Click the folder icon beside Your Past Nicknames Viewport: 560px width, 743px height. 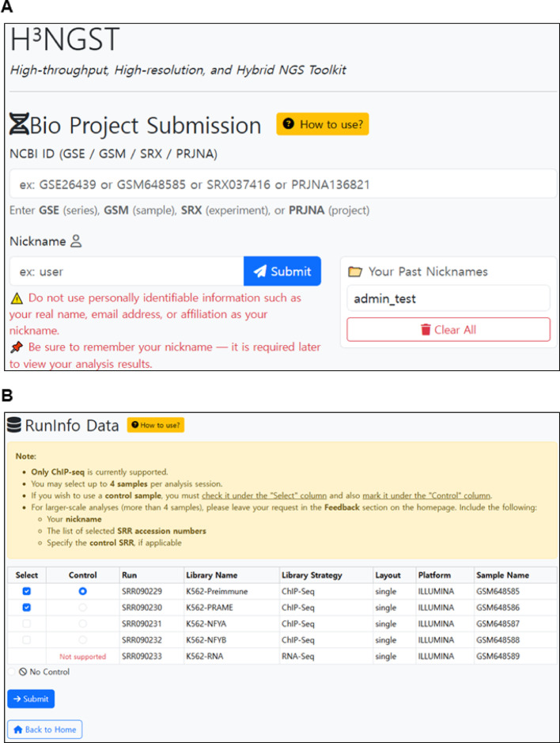355,271
